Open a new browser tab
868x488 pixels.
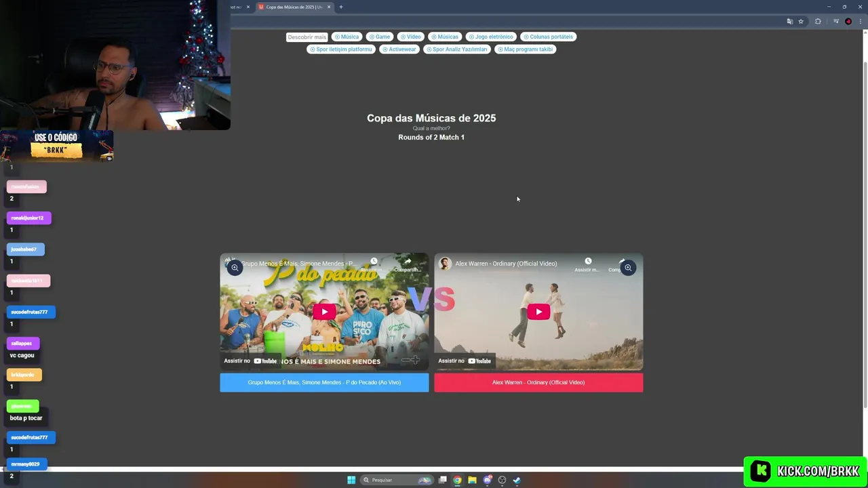click(x=341, y=7)
